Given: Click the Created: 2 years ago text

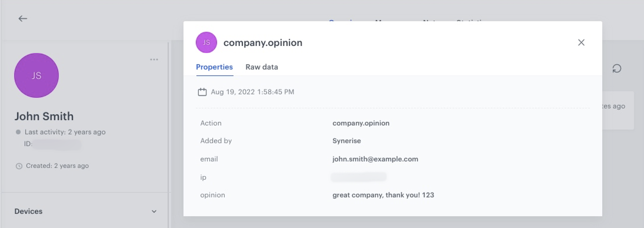Looking at the screenshot, I should (x=57, y=166).
